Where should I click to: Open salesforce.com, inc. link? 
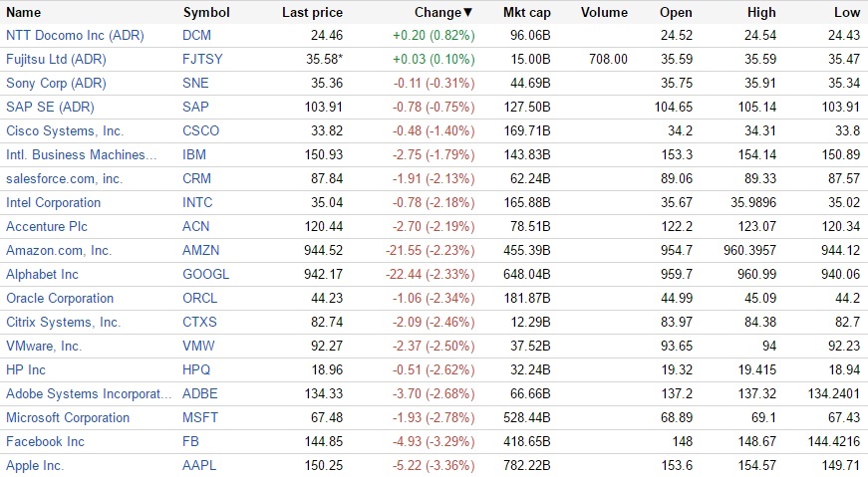(x=64, y=178)
